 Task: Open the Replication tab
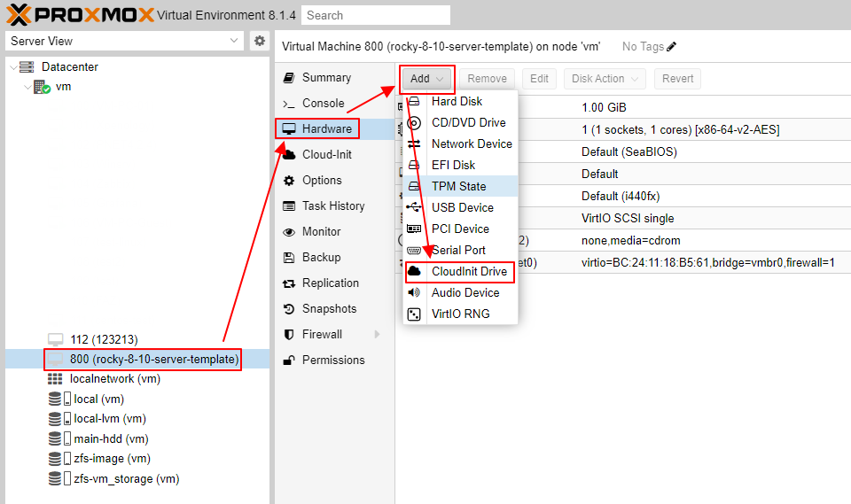335,283
